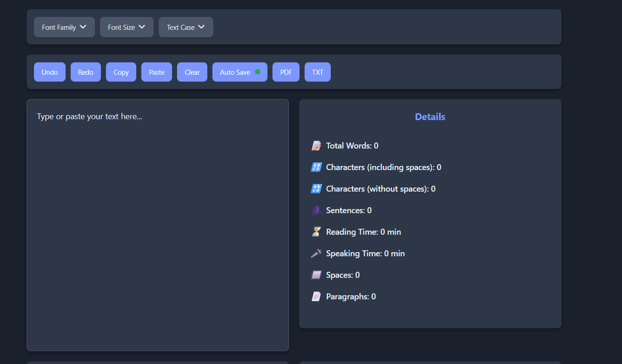The height and width of the screenshot is (364, 622).
Task: Clear the editor with Clear button
Action: pos(192,72)
